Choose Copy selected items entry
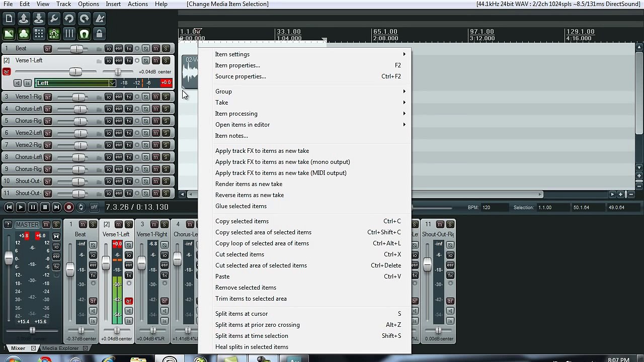This screenshot has width=644, height=362. click(x=309, y=221)
